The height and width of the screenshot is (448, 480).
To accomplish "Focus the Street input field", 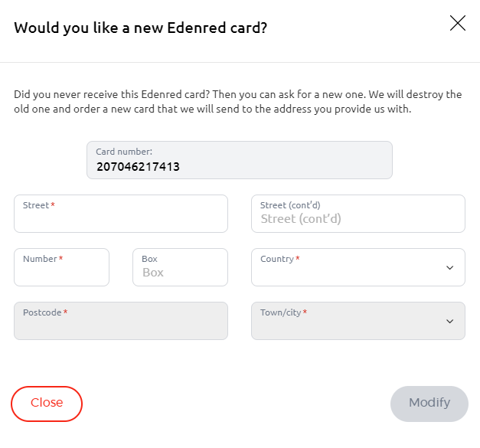I will point(120,219).
